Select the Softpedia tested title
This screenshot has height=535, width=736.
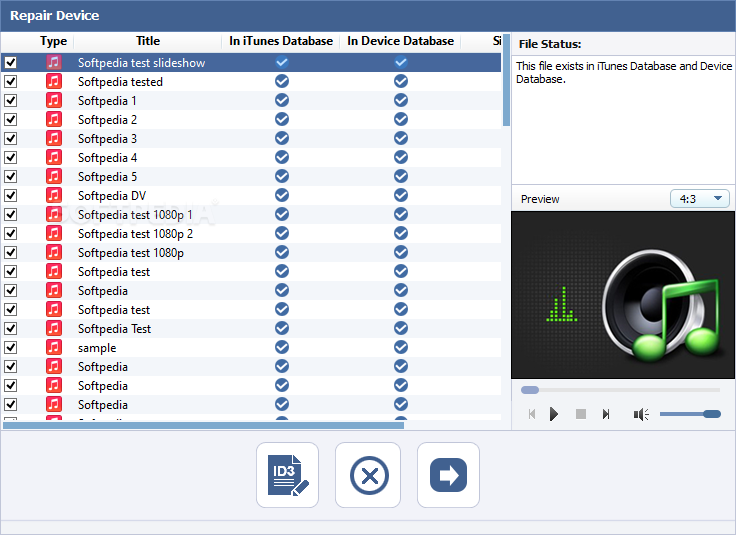point(120,82)
